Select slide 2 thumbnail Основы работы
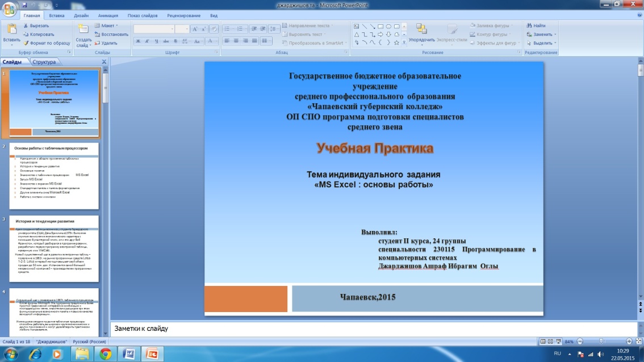 54,176
